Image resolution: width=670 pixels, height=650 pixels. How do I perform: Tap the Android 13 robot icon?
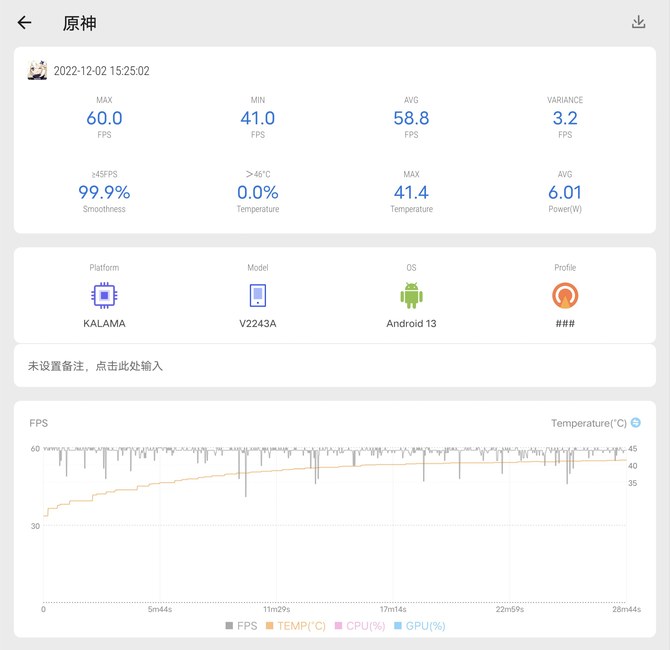[411, 295]
